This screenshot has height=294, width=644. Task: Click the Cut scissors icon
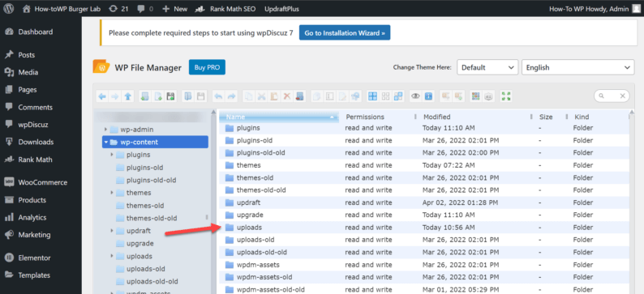tap(262, 96)
